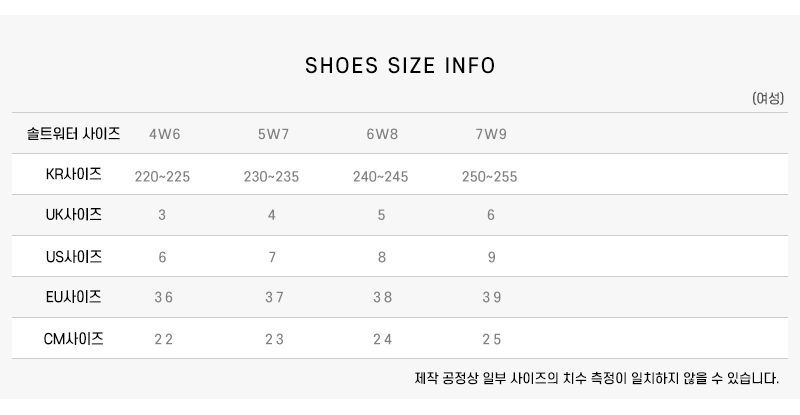
Task: Select EU size 38 value
Action: (383, 298)
